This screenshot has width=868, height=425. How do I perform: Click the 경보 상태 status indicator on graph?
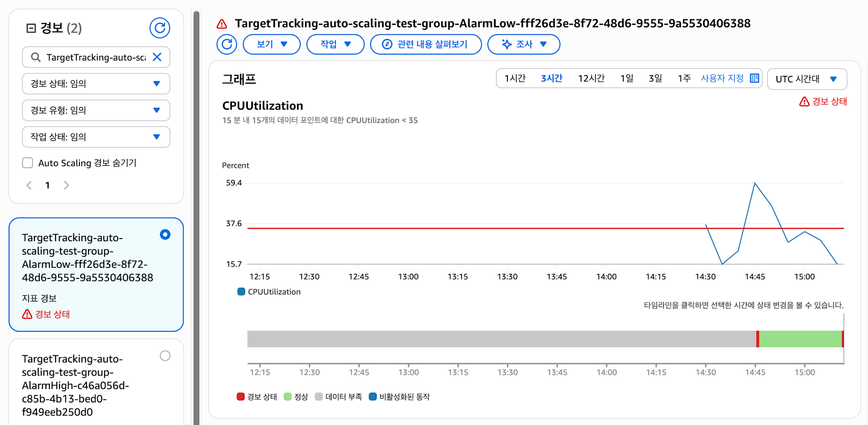(823, 101)
